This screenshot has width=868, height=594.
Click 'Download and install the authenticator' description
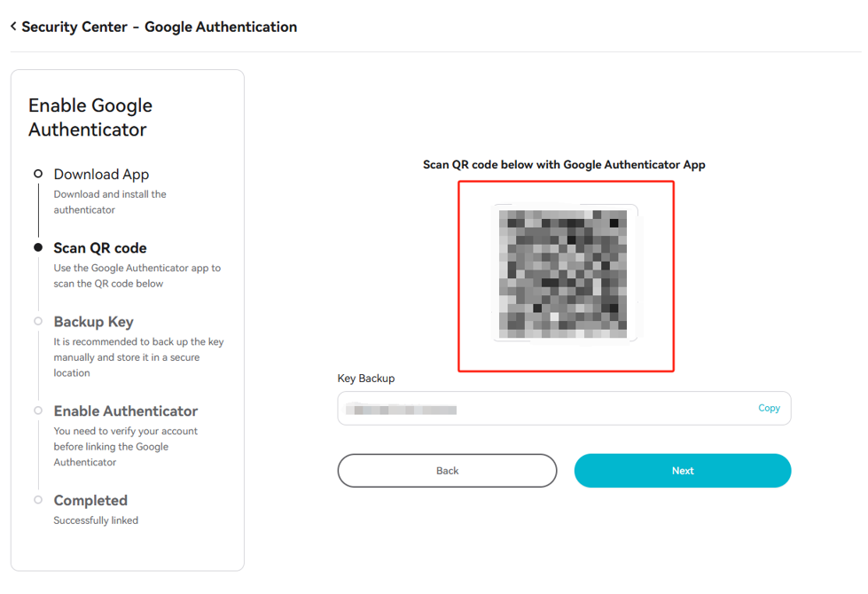click(110, 202)
